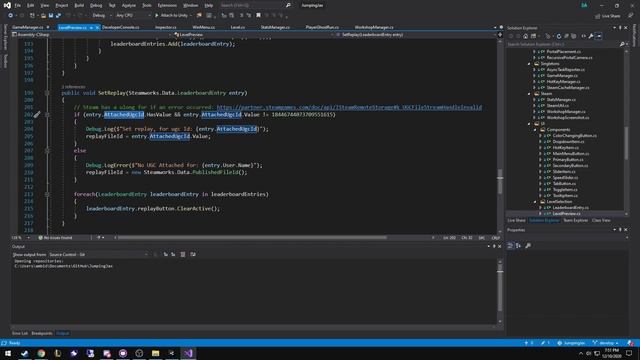The width and height of the screenshot is (640, 360).
Task: Click the Search Solution Explorer field
Action: coord(563,44)
